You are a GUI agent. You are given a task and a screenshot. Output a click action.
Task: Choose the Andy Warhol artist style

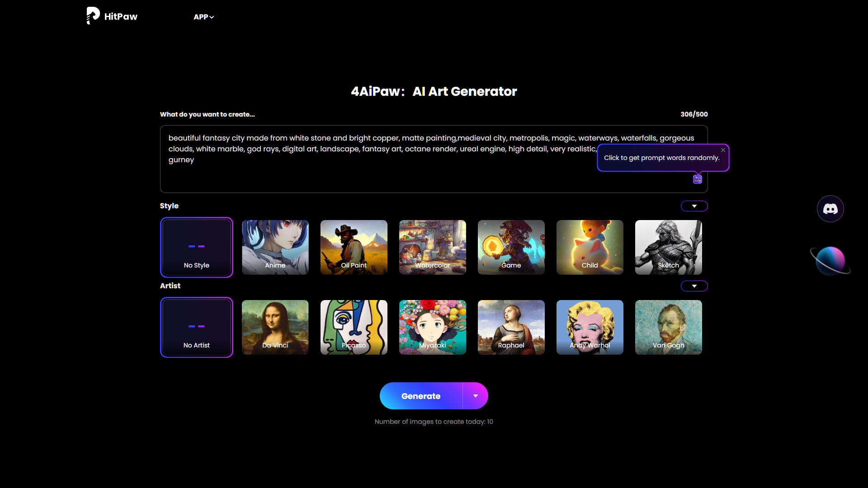(590, 327)
